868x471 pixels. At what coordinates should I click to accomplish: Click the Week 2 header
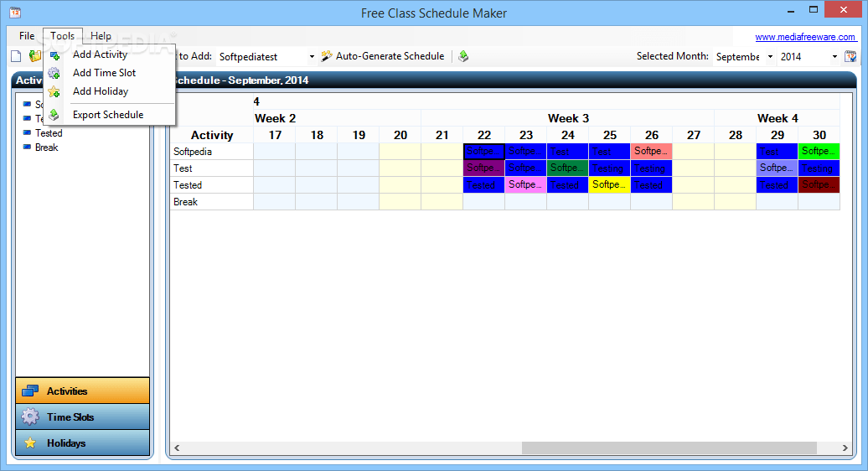(x=337, y=118)
